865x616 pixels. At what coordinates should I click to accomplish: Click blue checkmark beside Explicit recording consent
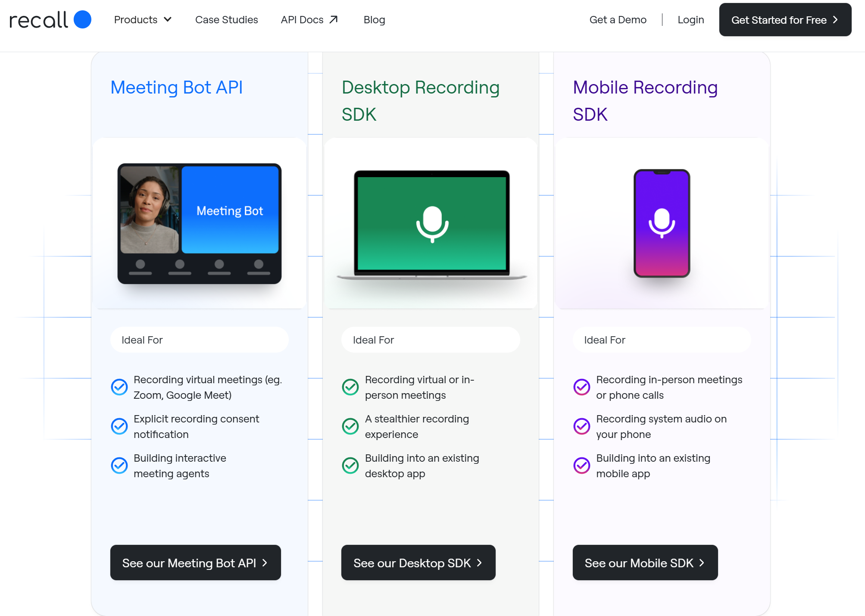(119, 426)
